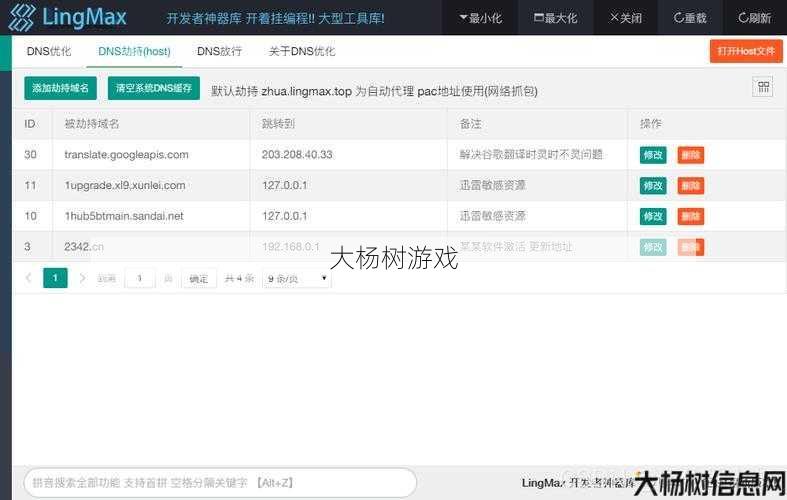Click the 最小化 minimize button
Viewport: 787px width, 500px height.
[480, 18]
